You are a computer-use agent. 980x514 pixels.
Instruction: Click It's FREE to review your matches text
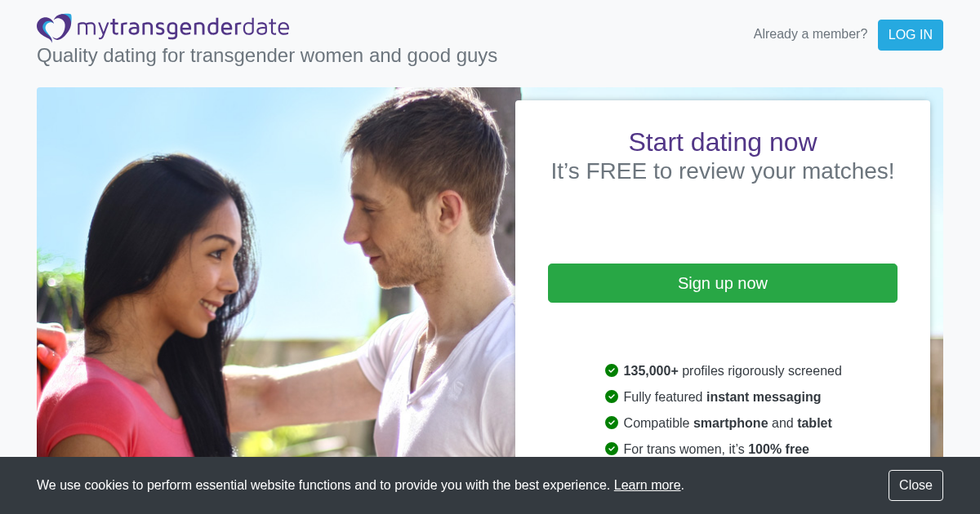[x=723, y=171]
